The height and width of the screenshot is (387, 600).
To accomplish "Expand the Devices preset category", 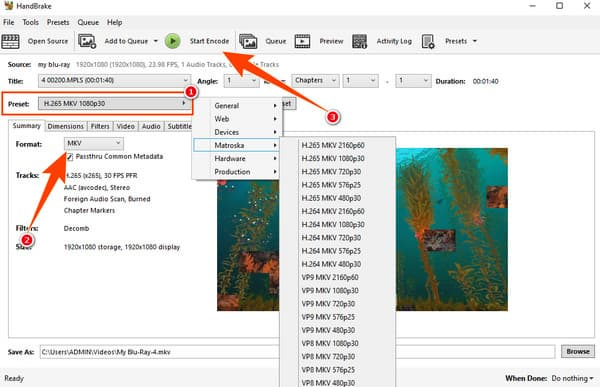I will tap(236, 132).
